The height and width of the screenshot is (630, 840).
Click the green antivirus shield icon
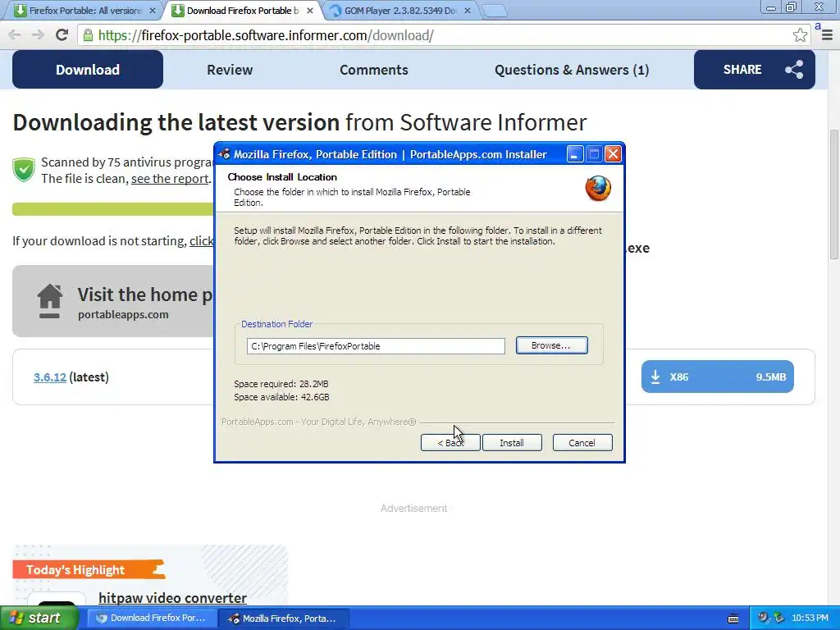pyautogui.click(x=24, y=170)
